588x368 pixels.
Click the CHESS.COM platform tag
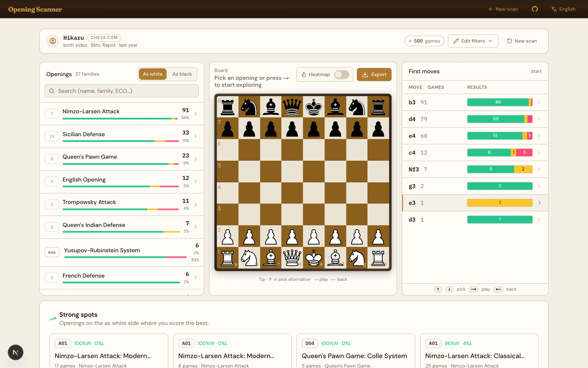104,38
